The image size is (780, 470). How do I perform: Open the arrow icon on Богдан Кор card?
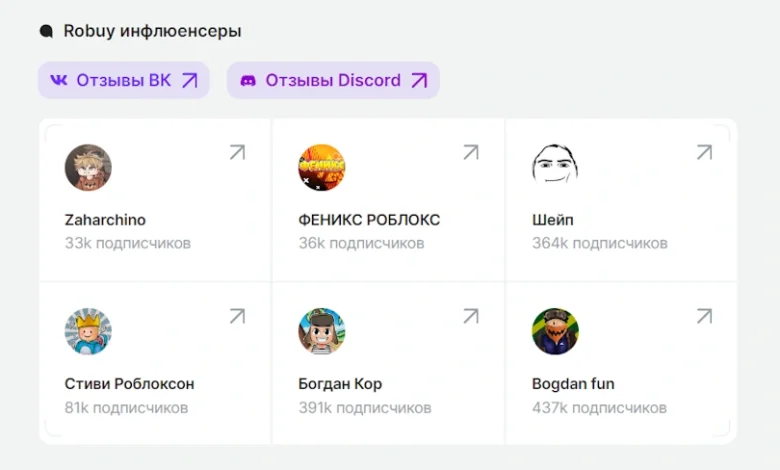click(470, 316)
